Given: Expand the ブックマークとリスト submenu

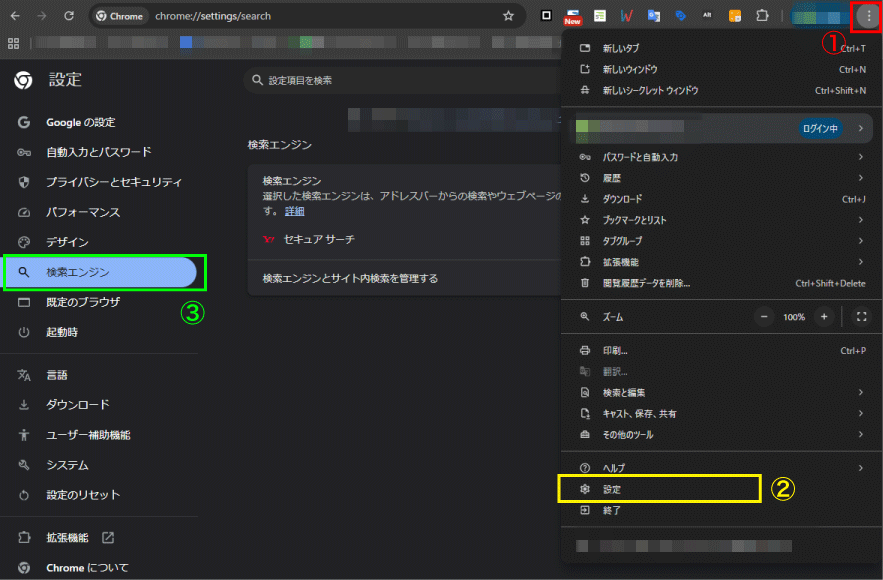Looking at the screenshot, I should (720, 220).
